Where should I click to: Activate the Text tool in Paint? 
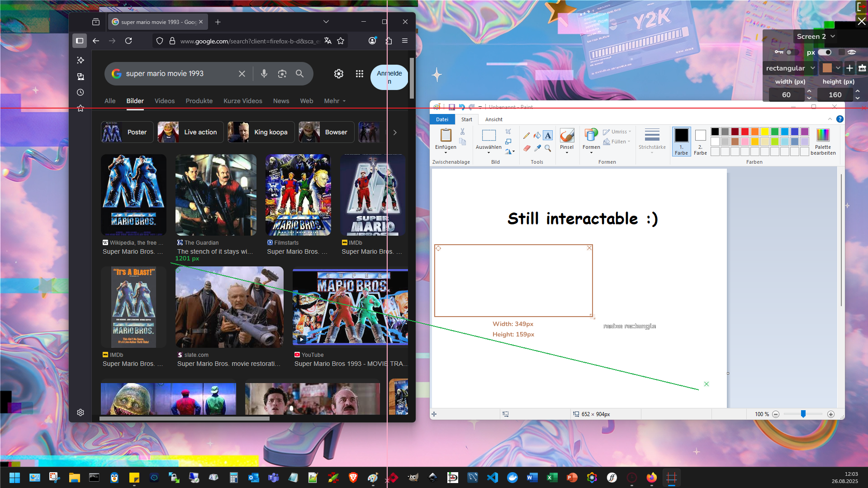tap(548, 135)
